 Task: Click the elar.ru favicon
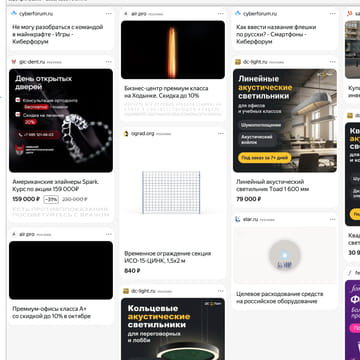pos(238,219)
